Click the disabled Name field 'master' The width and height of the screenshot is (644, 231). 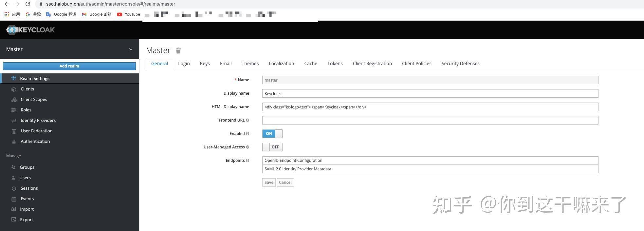[x=430, y=80]
